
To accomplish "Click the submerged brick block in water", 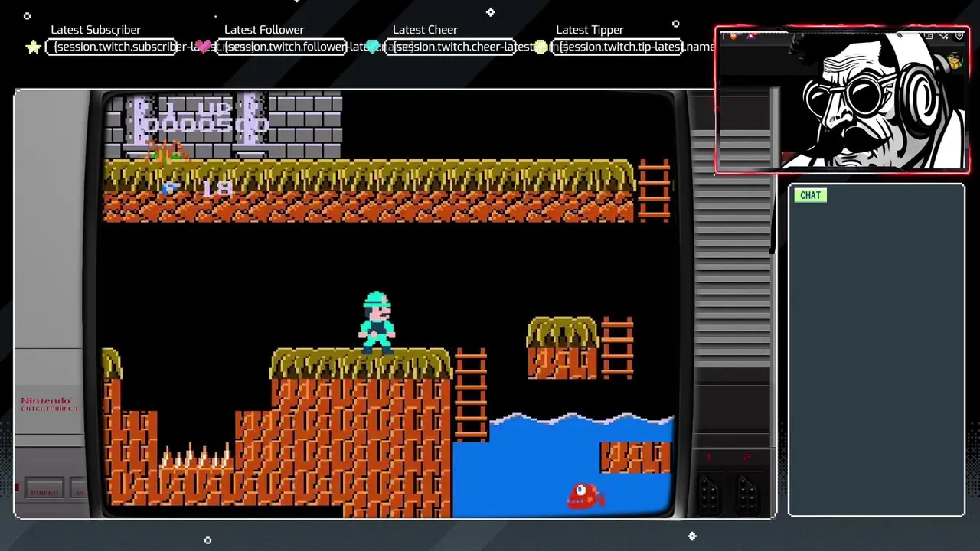I will pyautogui.click(x=635, y=457).
